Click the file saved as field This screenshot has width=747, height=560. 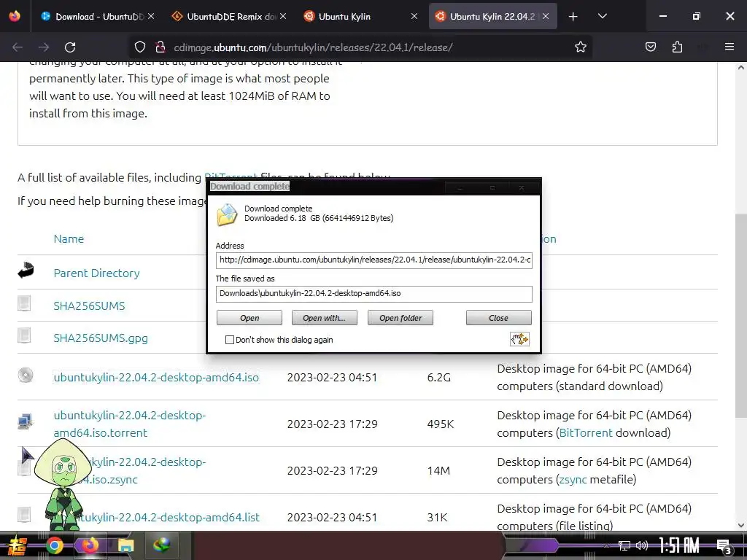coord(374,294)
